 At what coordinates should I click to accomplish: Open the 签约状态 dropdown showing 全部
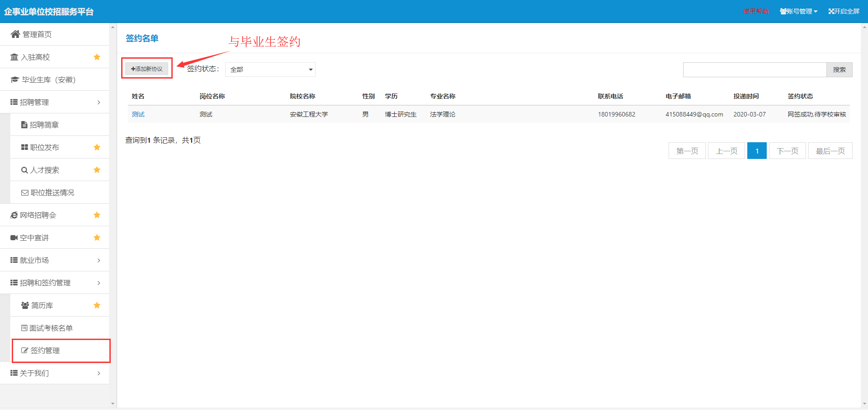point(270,70)
